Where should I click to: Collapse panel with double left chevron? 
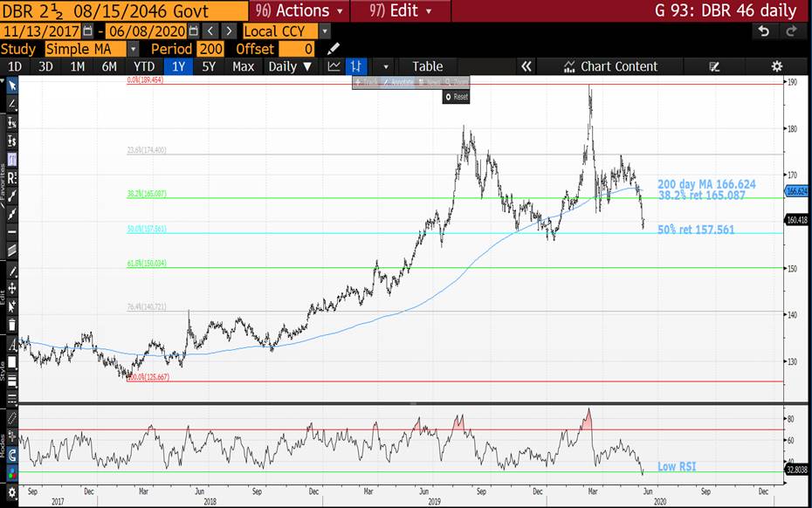pyautogui.click(x=526, y=66)
